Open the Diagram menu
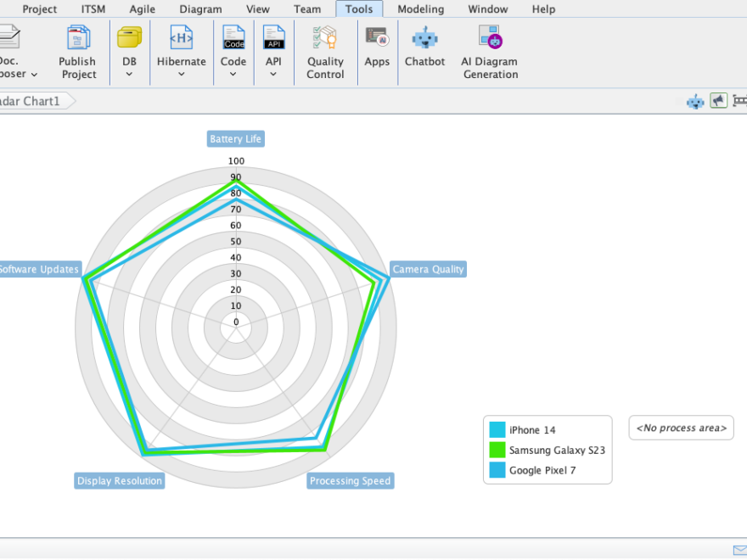 pos(200,9)
